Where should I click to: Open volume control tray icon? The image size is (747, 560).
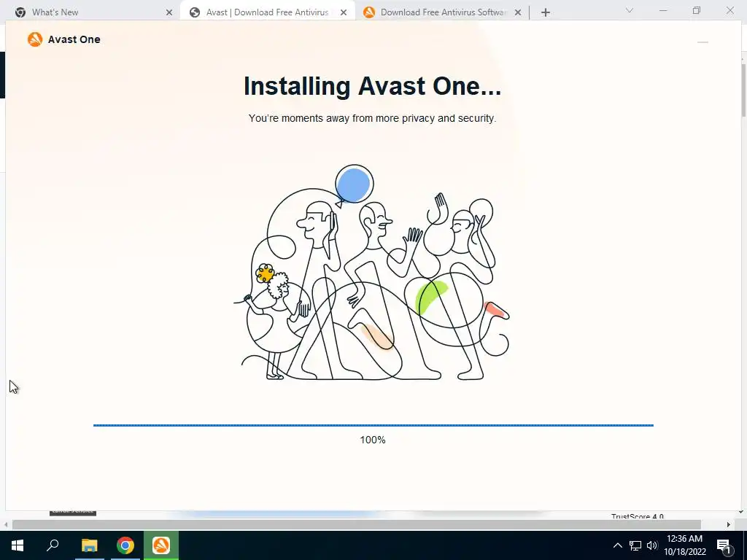click(652, 545)
